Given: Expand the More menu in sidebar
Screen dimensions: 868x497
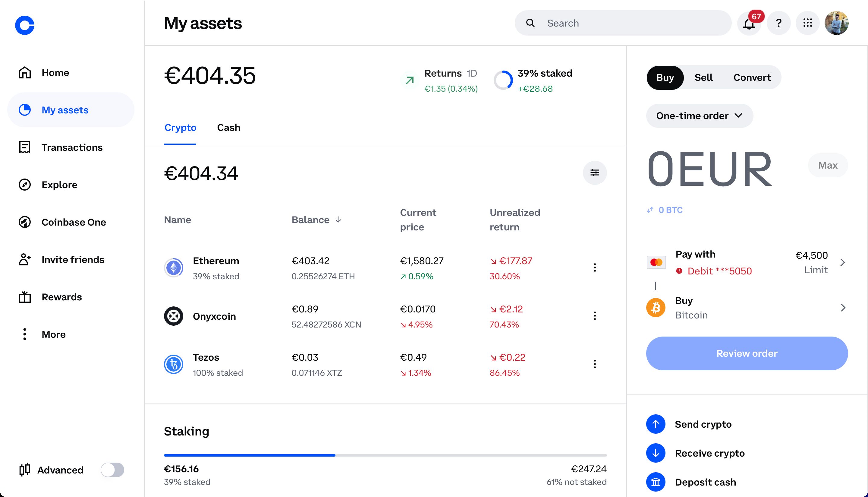Looking at the screenshot, I should point(71,334).
